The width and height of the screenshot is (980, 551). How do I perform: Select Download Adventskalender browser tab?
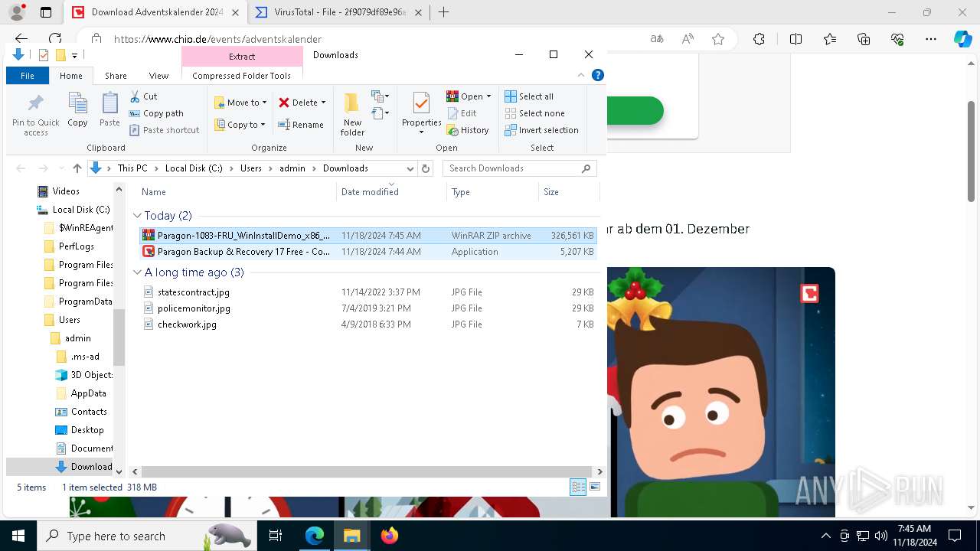click(x=157, y=12)
